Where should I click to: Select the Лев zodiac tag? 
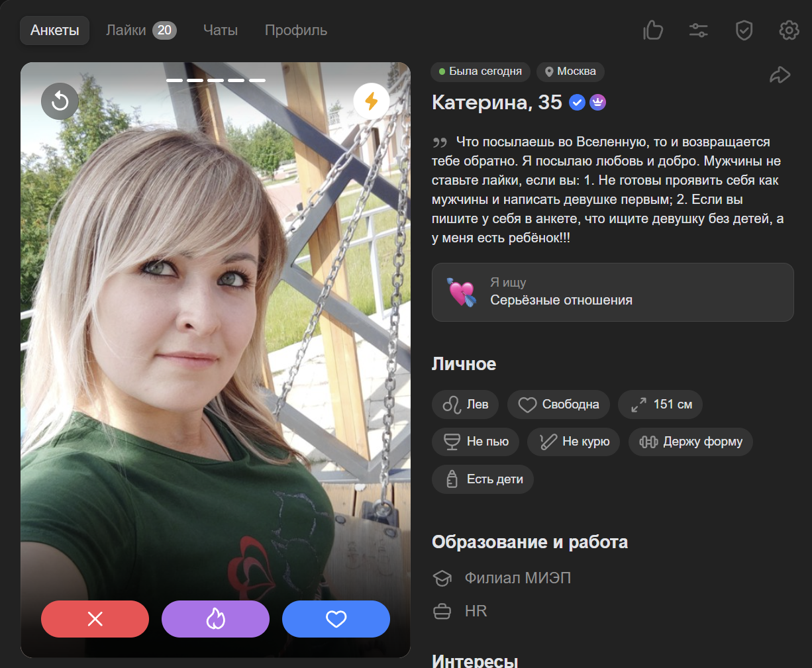(x=465, y=405)
